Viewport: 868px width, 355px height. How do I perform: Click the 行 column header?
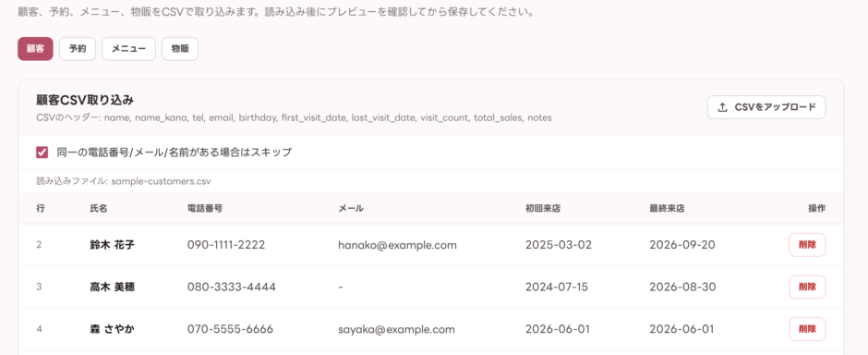pos(41,209)
